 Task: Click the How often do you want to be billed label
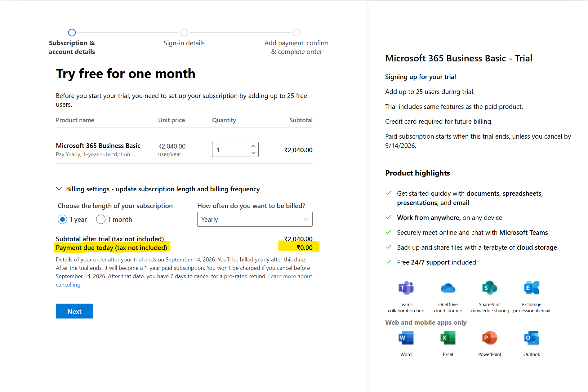pyautogui.click(x=251, y=206)
